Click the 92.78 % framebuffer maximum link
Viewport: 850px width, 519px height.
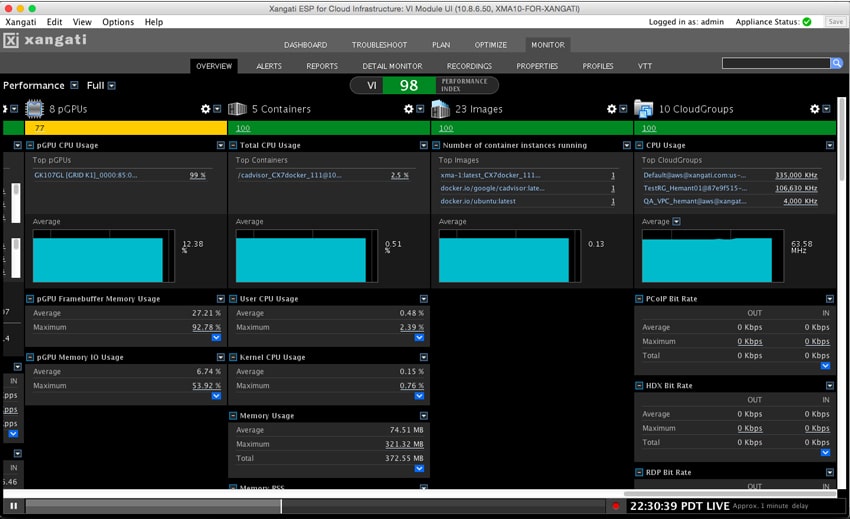point(207,328)
